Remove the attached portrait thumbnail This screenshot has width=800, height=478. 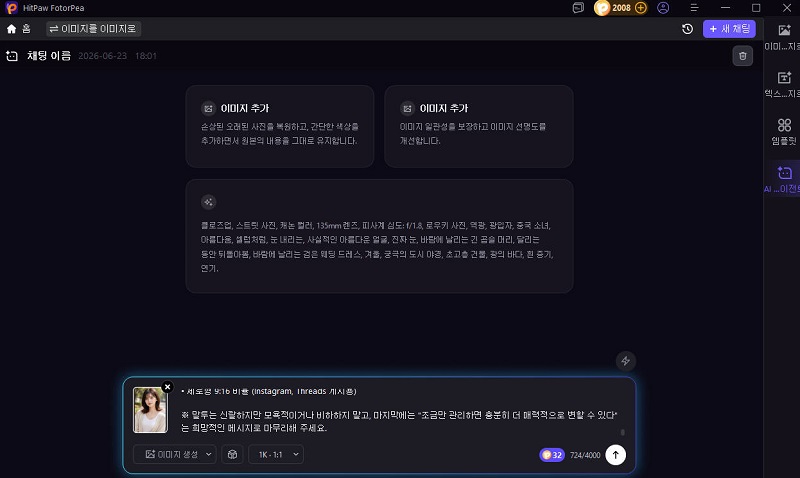[167, 387]
